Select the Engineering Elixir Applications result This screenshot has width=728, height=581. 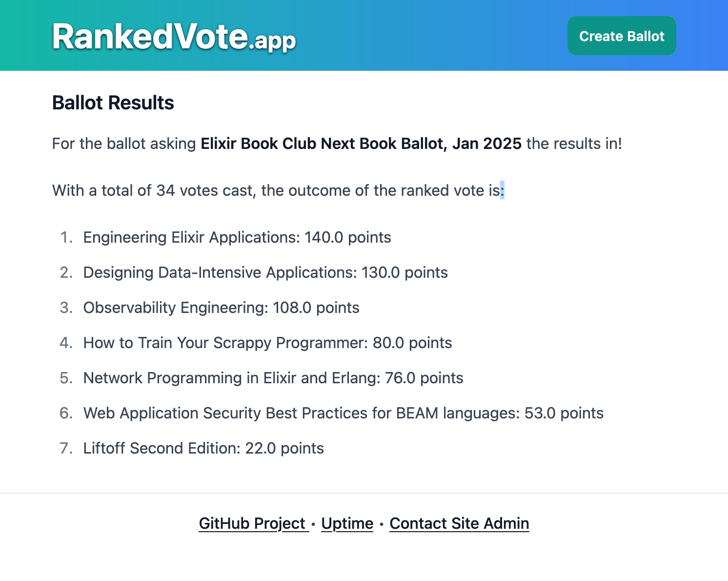click(x=237, y=237)
